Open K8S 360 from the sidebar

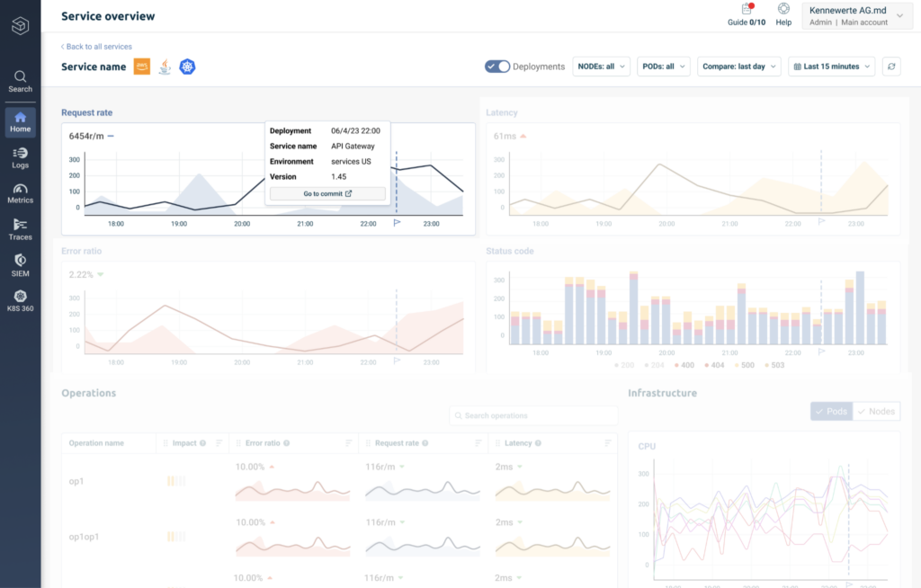[x=20, y=301]
